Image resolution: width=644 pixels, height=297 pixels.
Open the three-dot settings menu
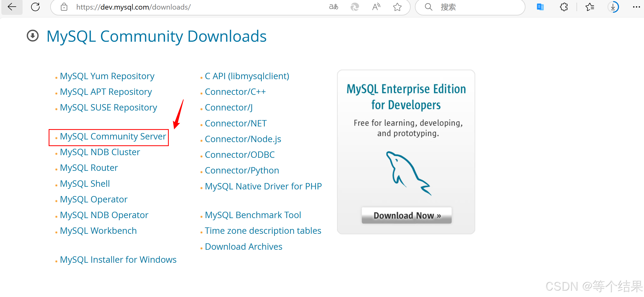(x=636, y=7)
